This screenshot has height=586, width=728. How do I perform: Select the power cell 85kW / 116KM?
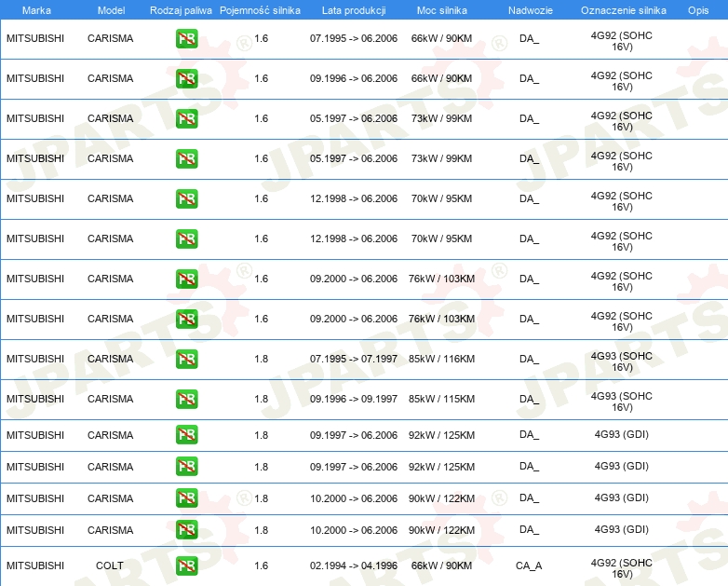[x=441, y=359]
